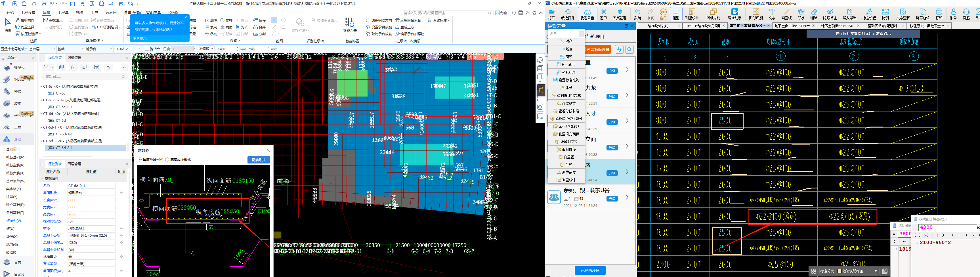The image size is (980, 277).
Task: Click 编辑承台加强筋 tool
Action: click(410, 34)
